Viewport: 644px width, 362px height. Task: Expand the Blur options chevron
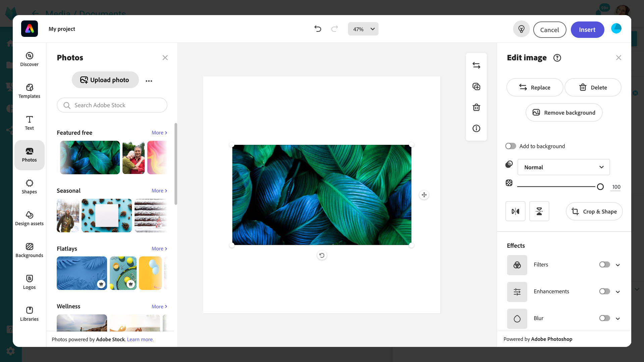tap(618, 319)
